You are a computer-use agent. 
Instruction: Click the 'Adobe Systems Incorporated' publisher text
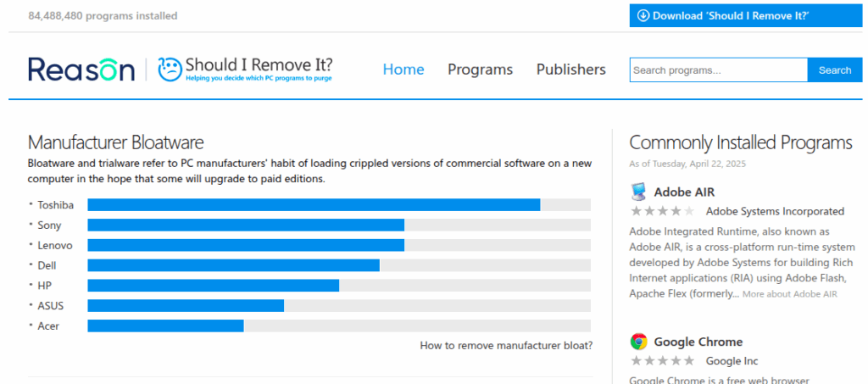pos(775,211)
